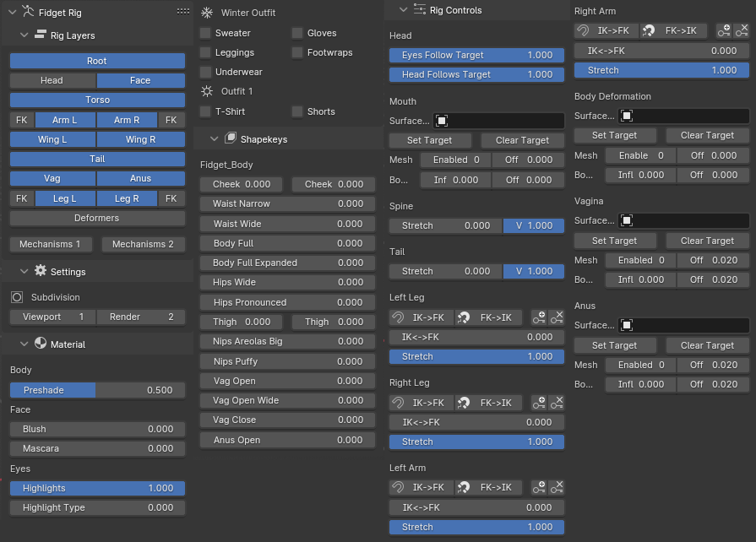
Task: Enable the Gloves checkbox
Action: click(297, 33)
